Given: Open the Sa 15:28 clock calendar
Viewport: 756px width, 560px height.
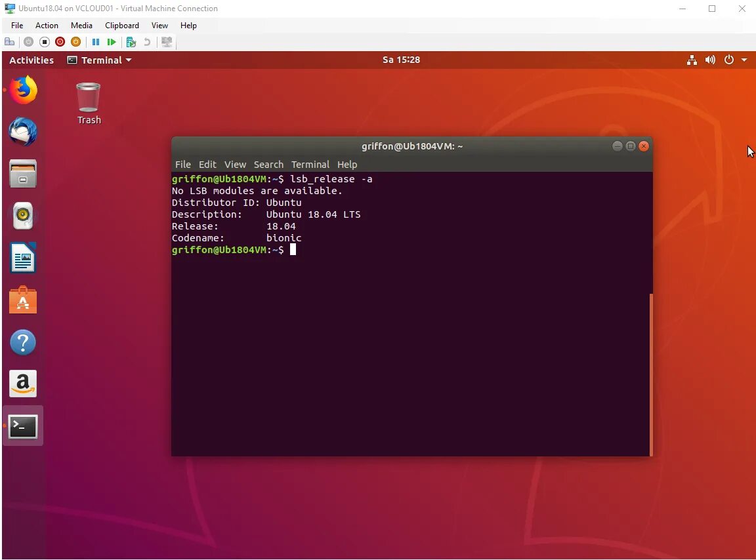Looking at the screenshot, I should (x=401, y=60).
